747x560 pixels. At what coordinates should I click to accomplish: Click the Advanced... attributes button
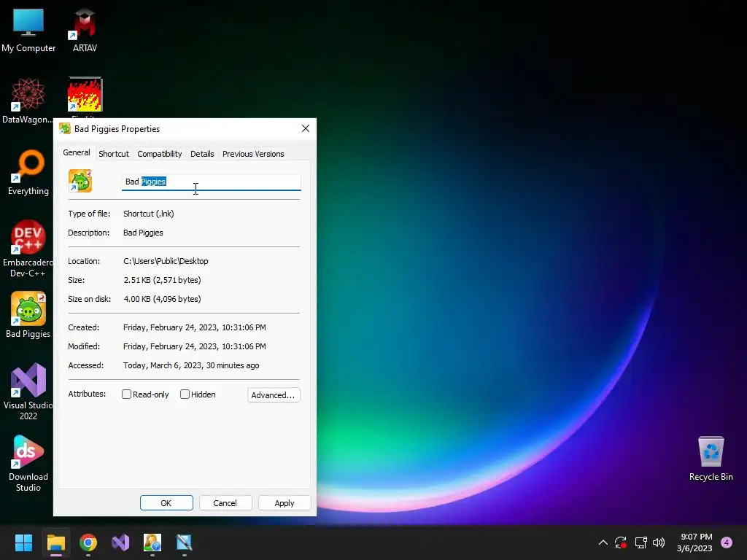point(274,394)
